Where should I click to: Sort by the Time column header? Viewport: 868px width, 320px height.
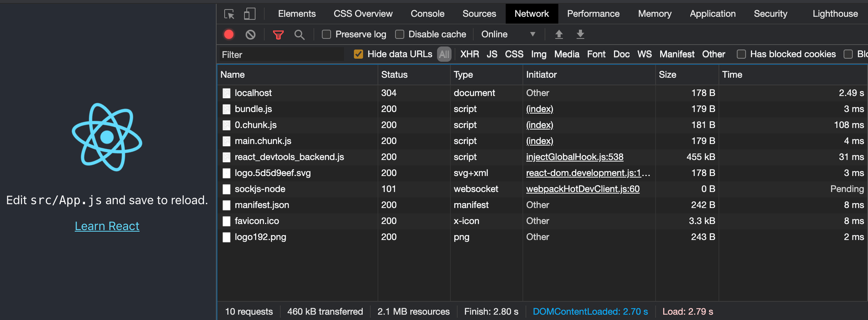793,75
